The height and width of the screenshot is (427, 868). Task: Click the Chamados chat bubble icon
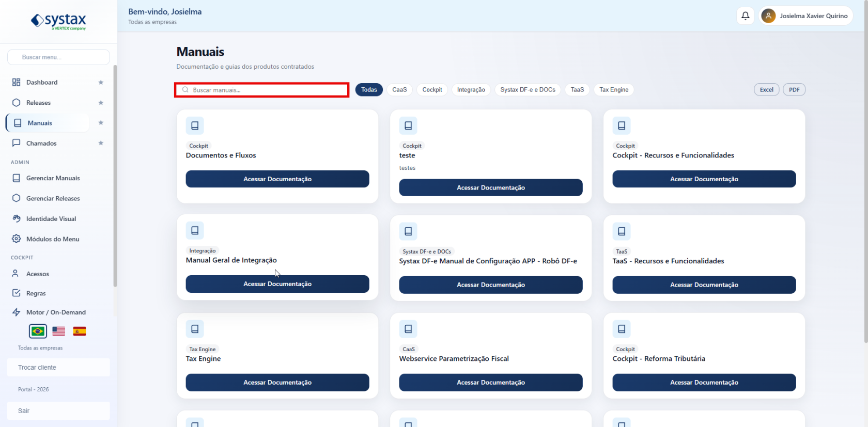(17, 143)
